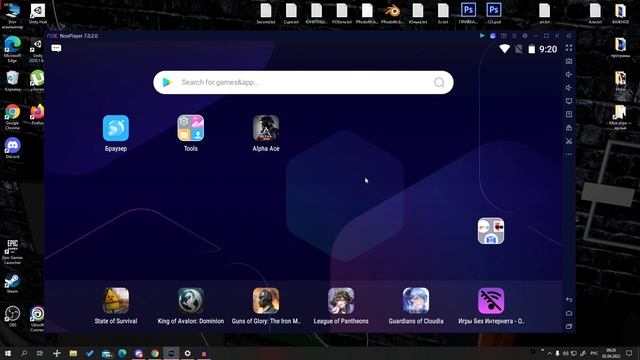Select Unity Hub desktop shortcut

[x=38, y=13]
